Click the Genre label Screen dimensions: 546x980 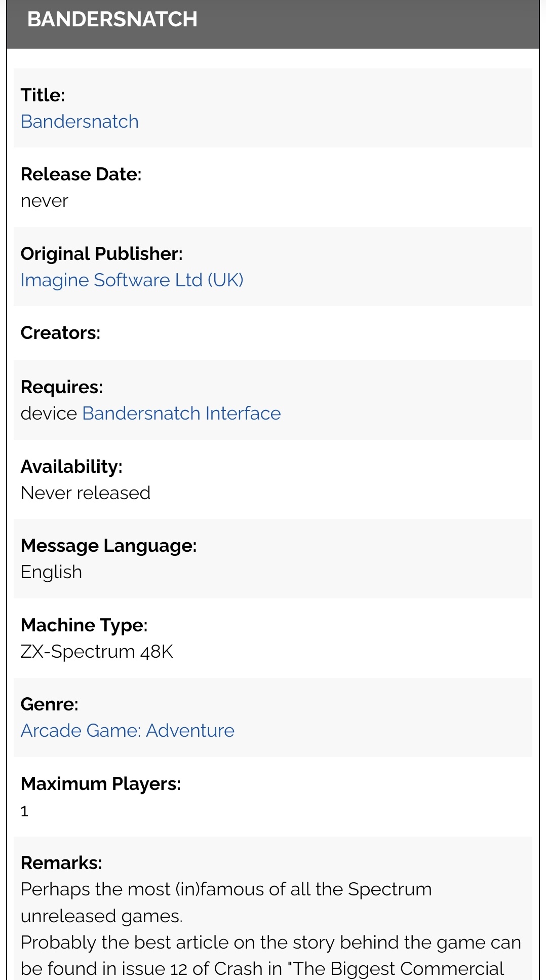[49, 704]
